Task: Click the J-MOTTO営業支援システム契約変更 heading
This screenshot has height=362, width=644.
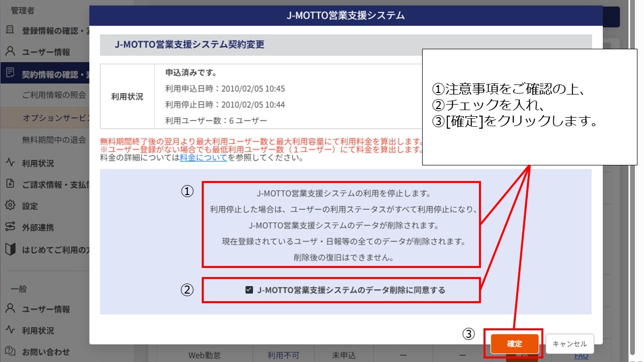Action: point(190,44)
